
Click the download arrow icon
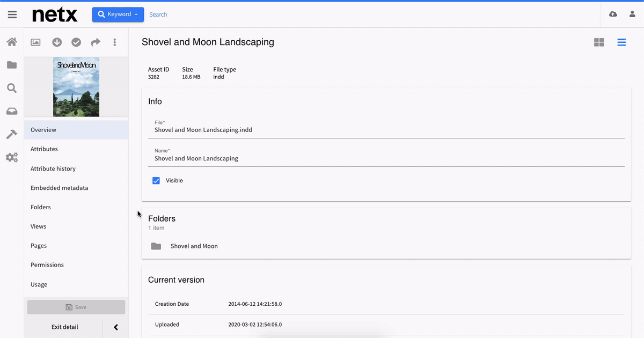(x=57, y=42)
